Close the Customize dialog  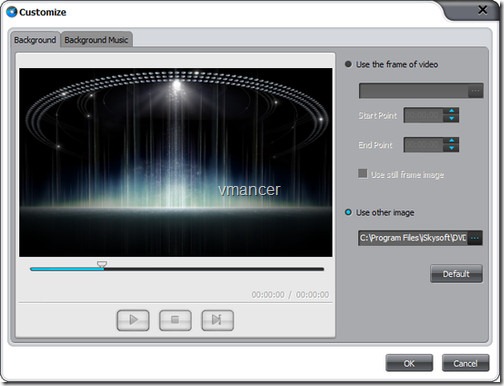pyautogui.click(x=482, y=10)
